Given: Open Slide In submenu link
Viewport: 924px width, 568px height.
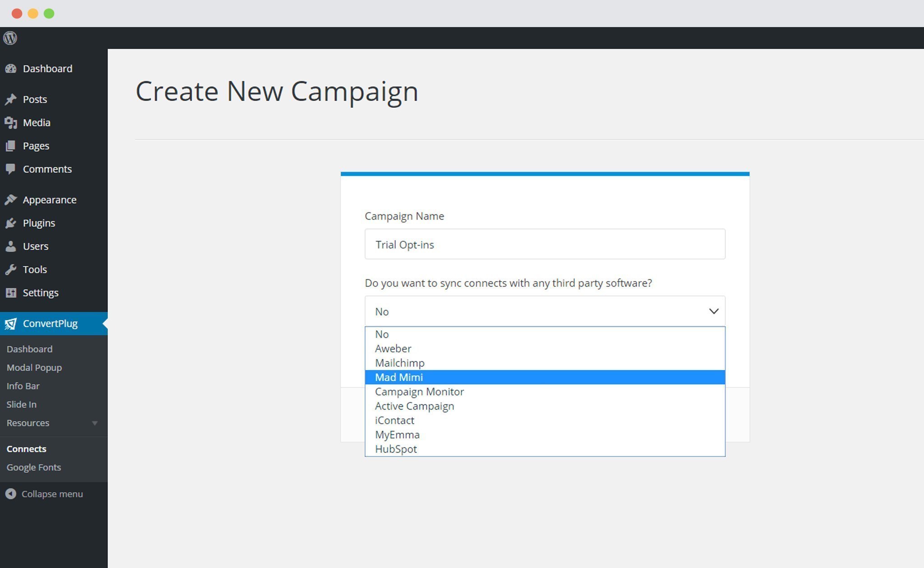Looking at the screenshot, I should click(x=21, y=405).
